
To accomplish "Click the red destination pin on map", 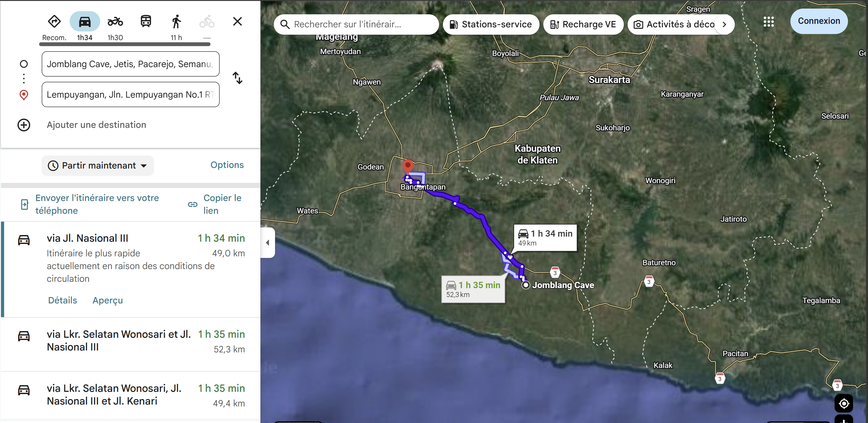I will pos(408,167).
